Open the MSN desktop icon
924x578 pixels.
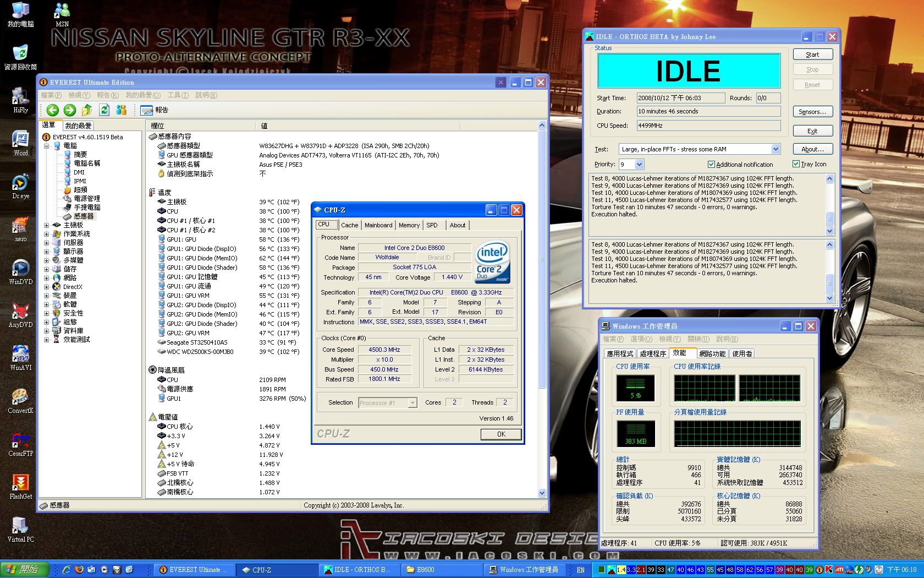click(62, 14)
